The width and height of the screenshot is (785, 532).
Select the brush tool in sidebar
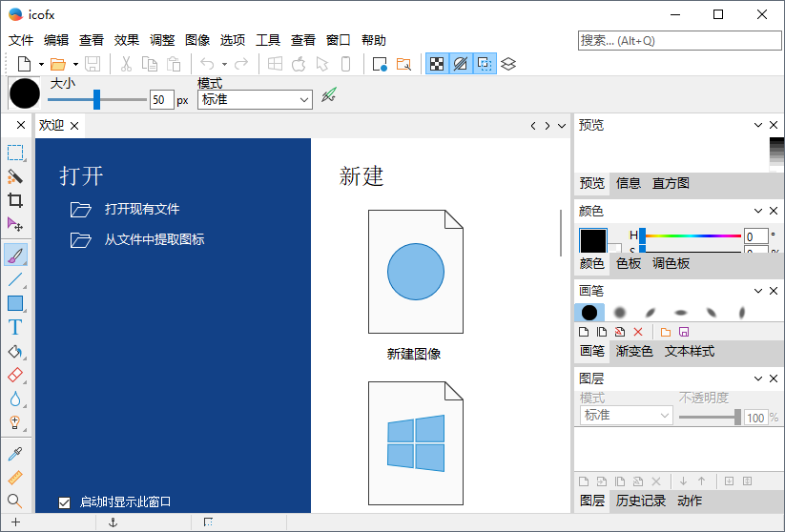click(15, 255)
